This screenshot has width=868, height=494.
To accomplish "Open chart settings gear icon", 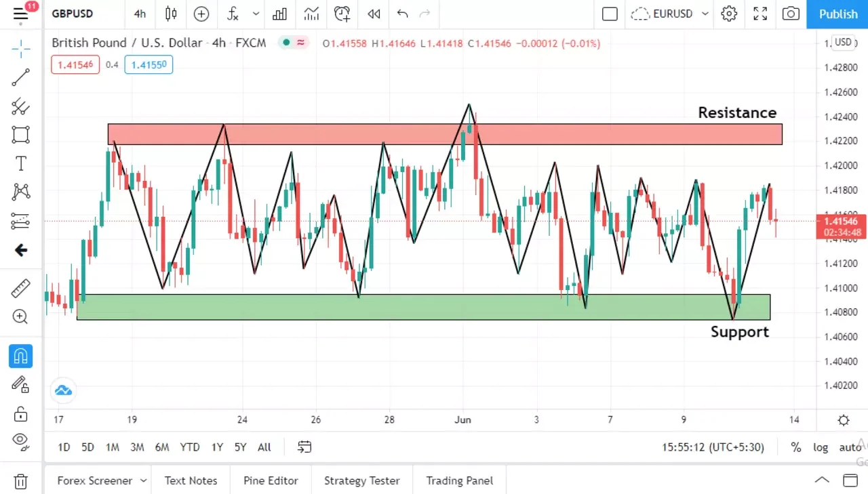I will click(x=729, y=14).
